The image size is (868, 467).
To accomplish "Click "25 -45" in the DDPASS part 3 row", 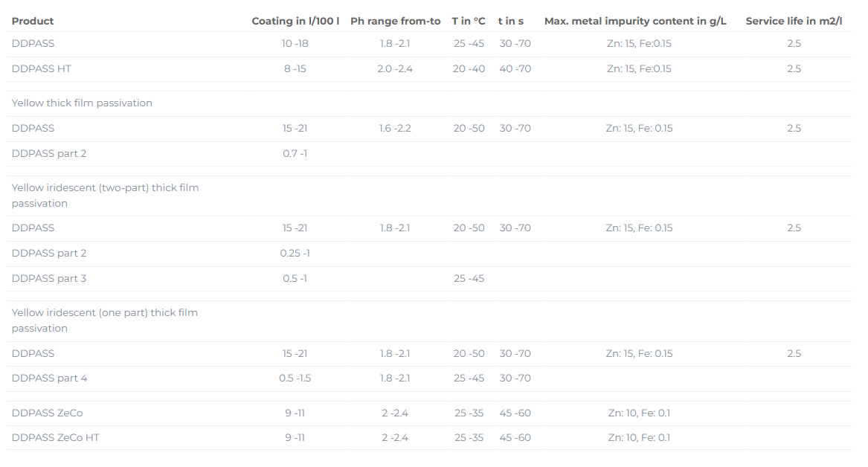I will [469, 278].
